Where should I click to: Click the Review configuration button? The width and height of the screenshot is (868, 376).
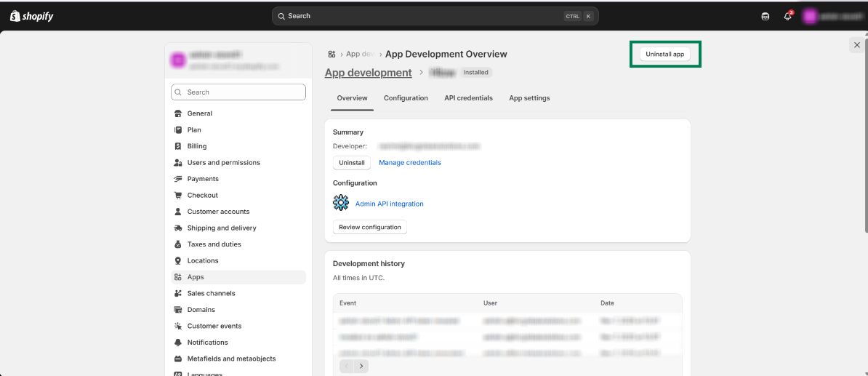369,227
